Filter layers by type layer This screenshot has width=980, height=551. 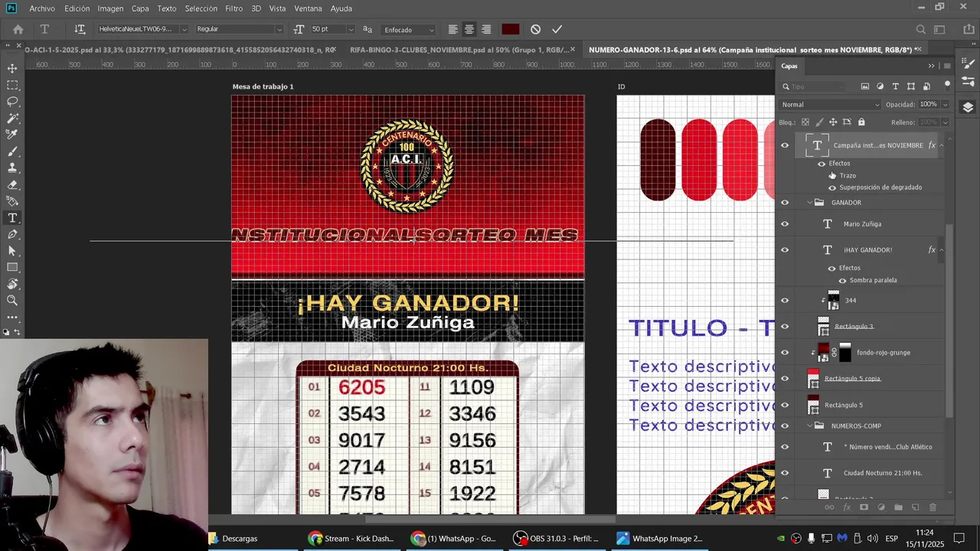(895, 86)
